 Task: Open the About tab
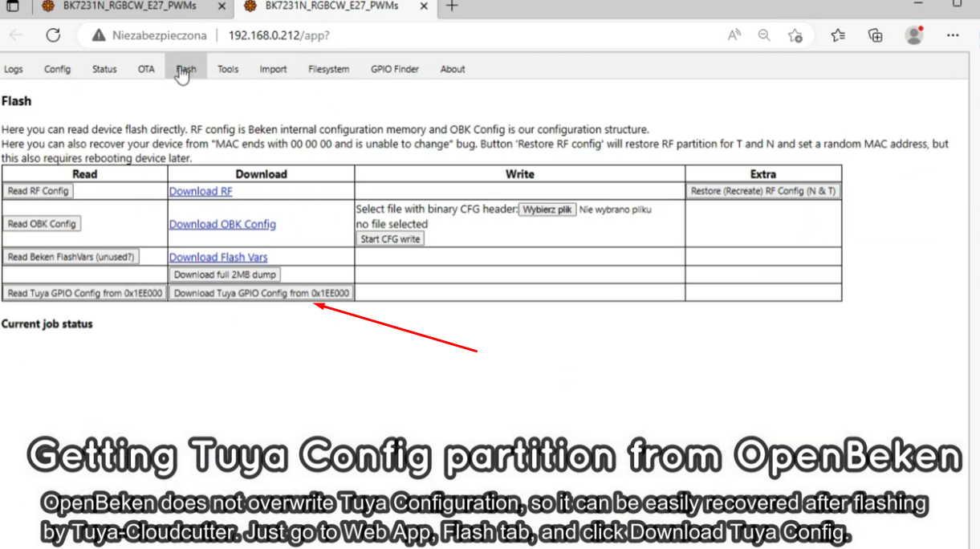(x=453, y=69)
